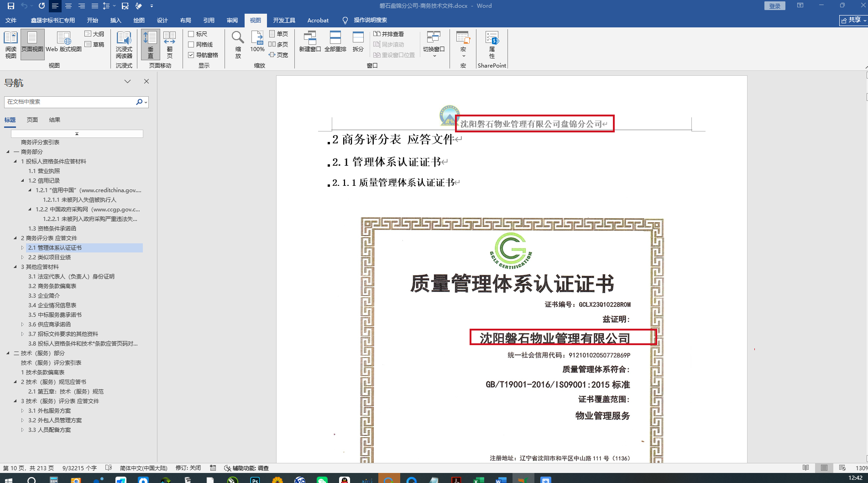
Task: Split the document window (拆分)
Action: (358, 42)
